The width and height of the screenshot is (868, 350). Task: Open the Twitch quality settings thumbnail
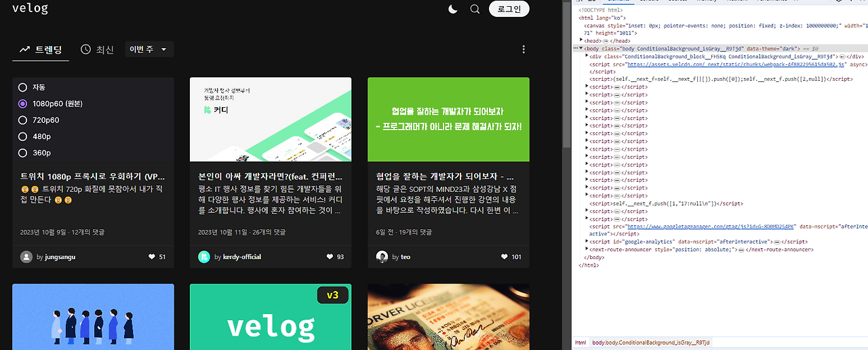click(93, 119)
